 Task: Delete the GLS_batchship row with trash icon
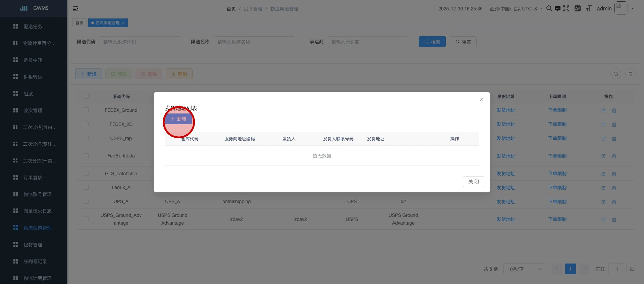(614, 174)
